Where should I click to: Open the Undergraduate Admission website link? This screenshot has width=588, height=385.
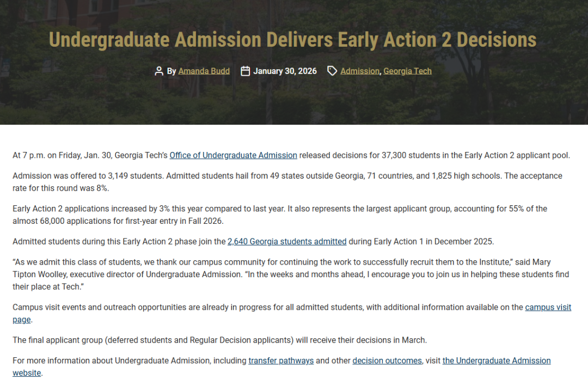tap(496, 360)
